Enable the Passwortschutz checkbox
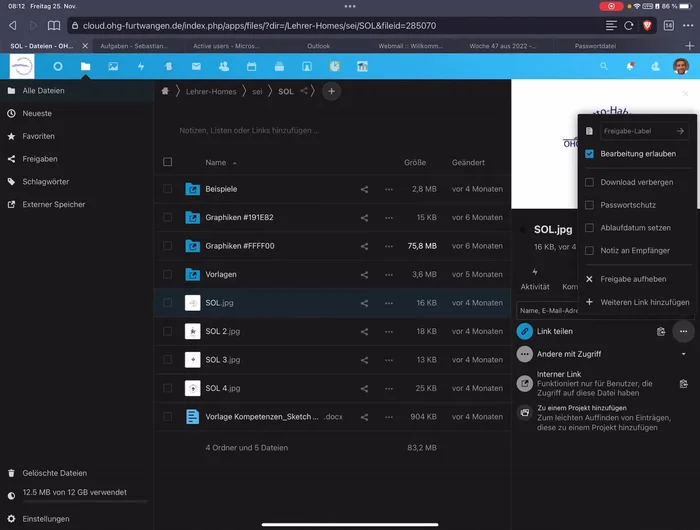This screenshot has height=530, width=700. pos(590,205)
